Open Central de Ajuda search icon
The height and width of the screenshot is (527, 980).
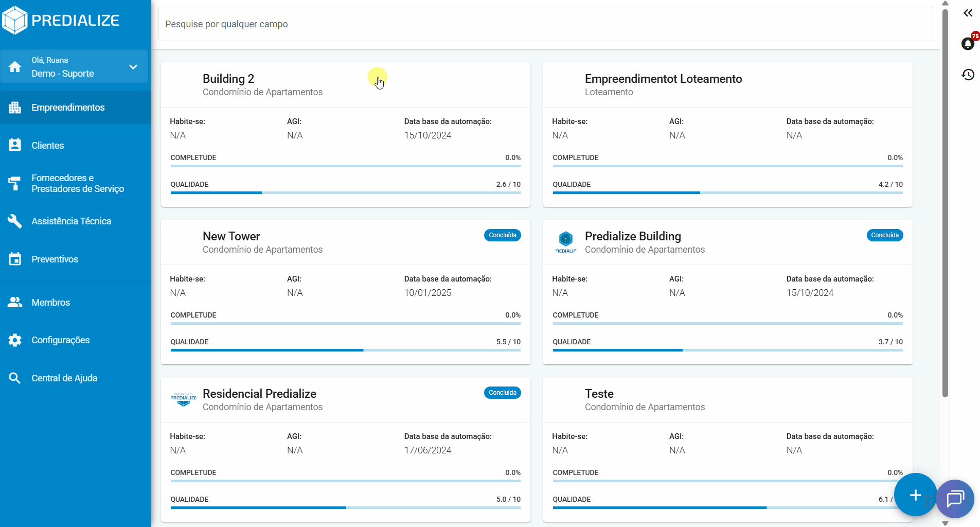point(15,378)
